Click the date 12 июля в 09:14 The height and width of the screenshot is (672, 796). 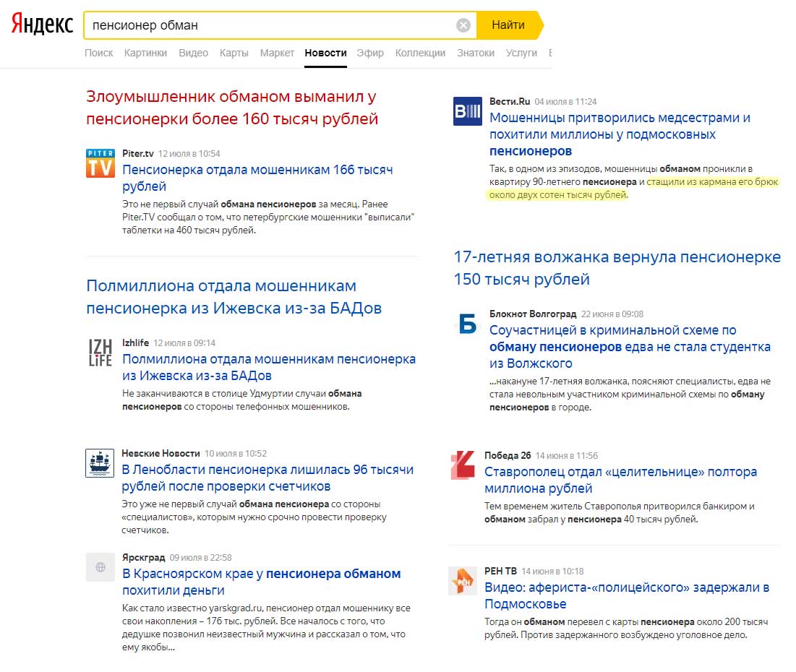pyautogui.click(x=184, y=343)
